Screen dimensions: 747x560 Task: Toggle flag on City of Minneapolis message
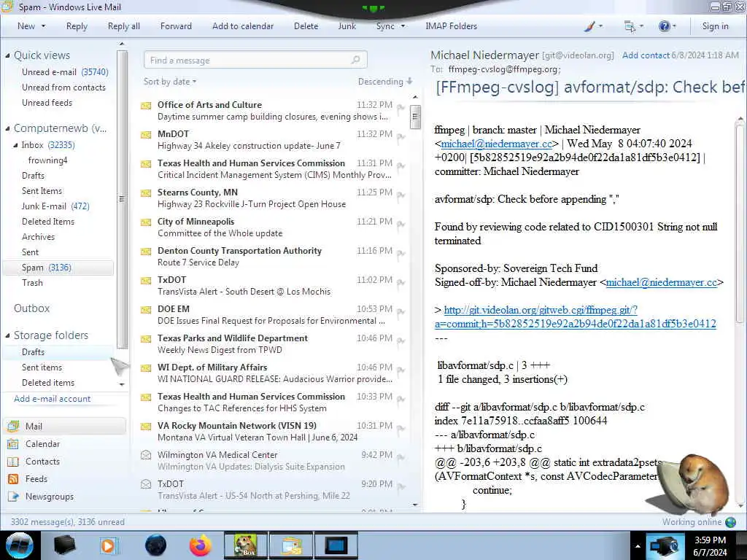[400, 225]
